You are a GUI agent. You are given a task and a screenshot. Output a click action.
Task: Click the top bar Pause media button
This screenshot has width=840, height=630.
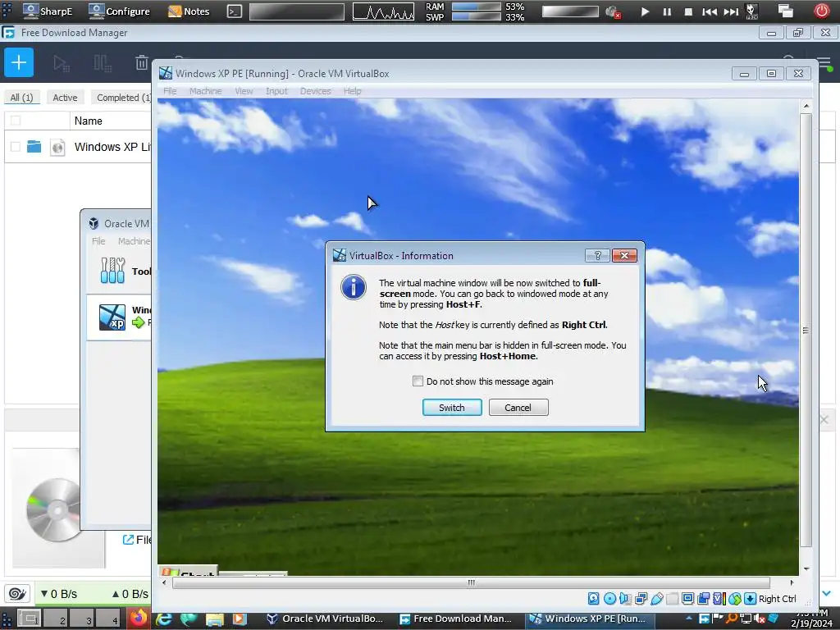[x=667, y=11]
